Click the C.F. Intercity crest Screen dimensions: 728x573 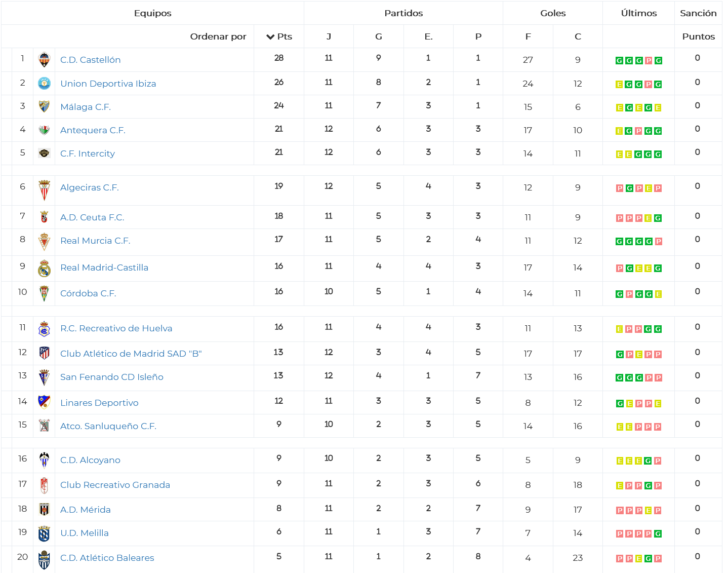pyautogui.click(x=44, y=153)
